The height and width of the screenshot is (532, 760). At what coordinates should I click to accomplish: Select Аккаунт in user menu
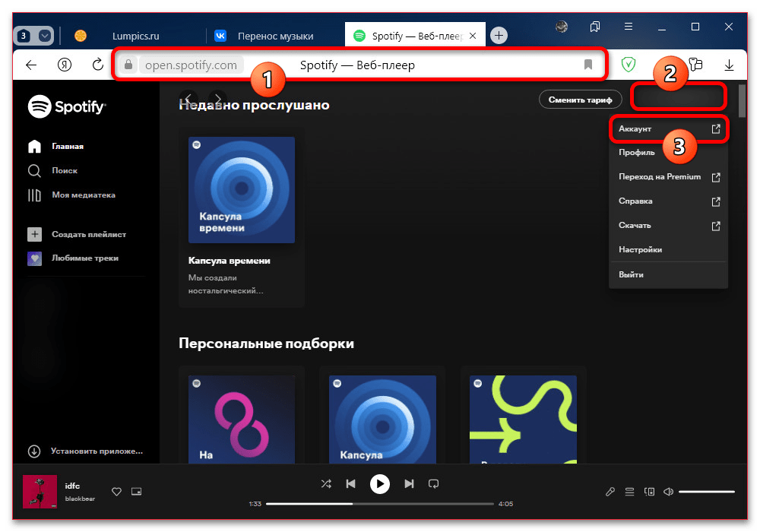tap(669, 129)
